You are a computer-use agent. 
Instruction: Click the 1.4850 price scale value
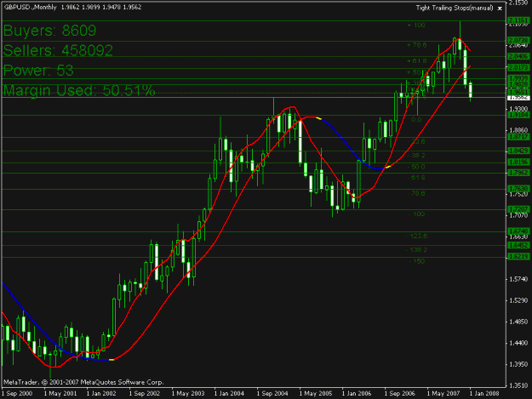coord(518,322)
